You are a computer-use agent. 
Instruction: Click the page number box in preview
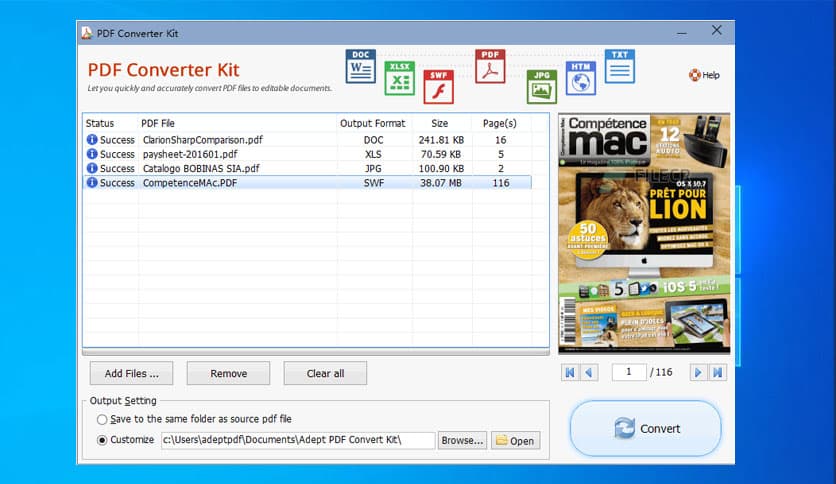(x=629, y=372)
